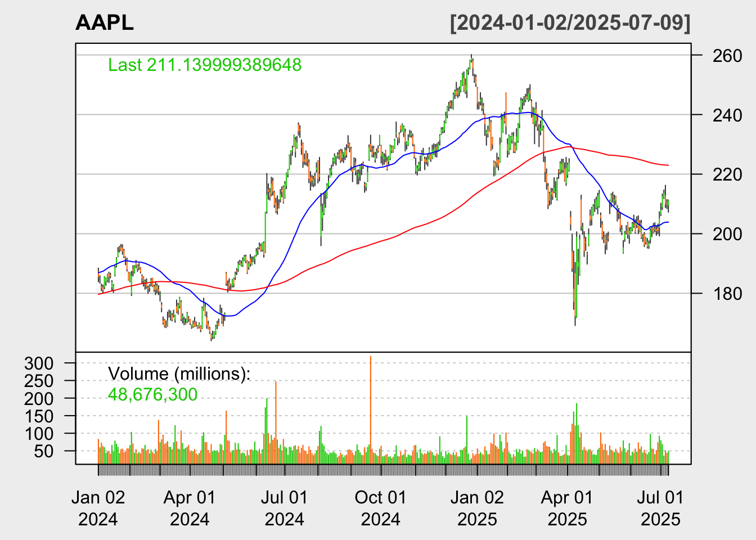Click the 150 volume axis label
The height and width of the screenshot is (540, 756).
coord(39,416)
